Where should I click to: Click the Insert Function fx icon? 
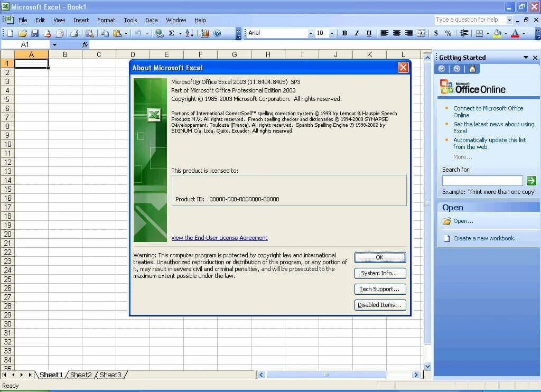(x=85, y=44)
